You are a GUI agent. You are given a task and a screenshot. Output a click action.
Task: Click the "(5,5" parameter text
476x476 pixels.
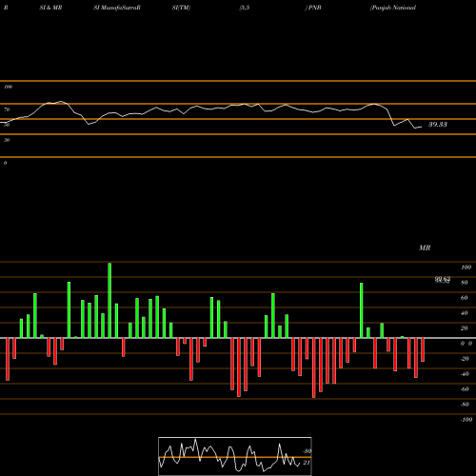pyautogui.click(x=245, y=8)
